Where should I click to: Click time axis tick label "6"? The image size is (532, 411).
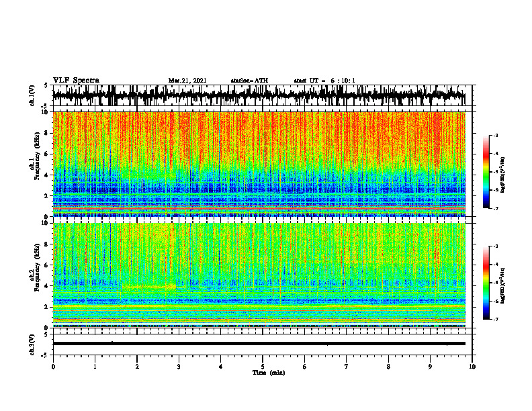coord(305,367)
